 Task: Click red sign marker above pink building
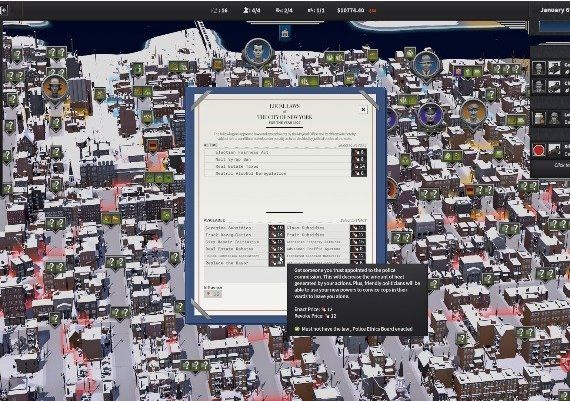tap(152, 146)
